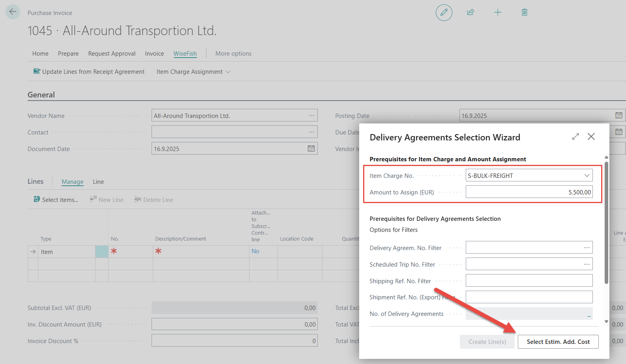This screenshot has height=364, width=626.
Task: Expand the Item Charge Assignment menu
Action: [193, 72]
